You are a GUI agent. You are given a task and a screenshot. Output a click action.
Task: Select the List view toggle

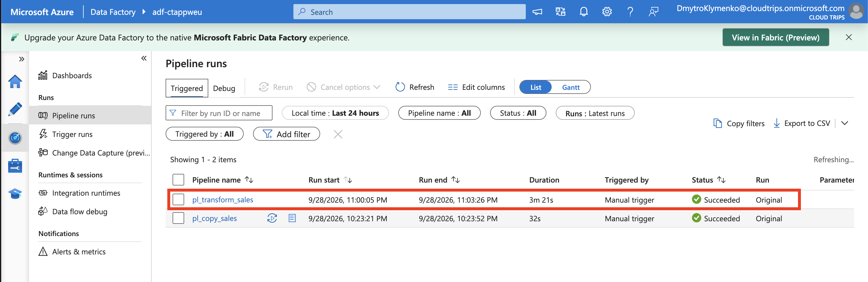(535, 87)
